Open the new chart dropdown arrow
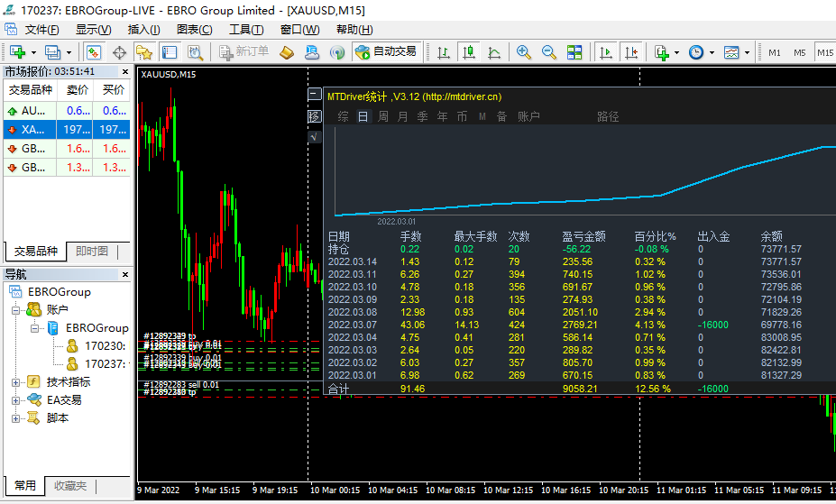Image resolution: width=836 pixels, height=504 pixels. coord(33,52)
